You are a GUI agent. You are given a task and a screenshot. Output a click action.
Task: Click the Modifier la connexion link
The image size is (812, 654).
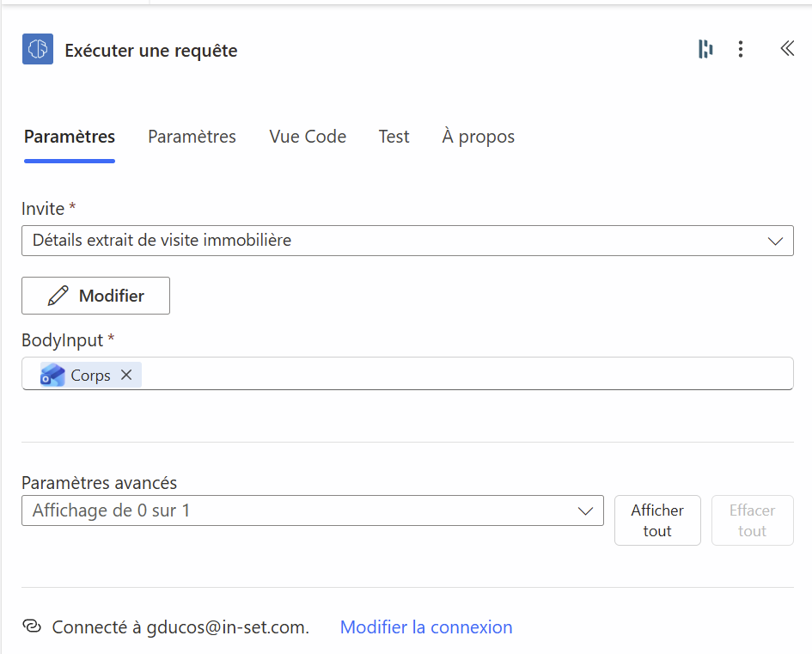click(x=426, y=627)
